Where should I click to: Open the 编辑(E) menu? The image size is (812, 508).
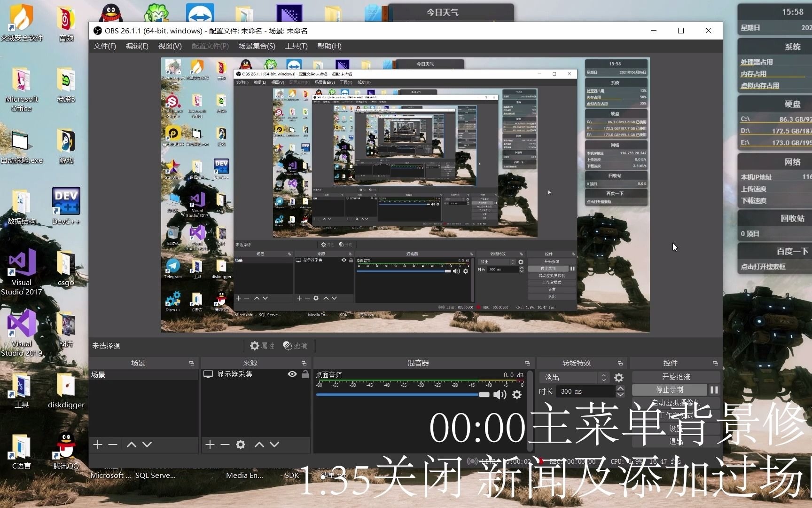137,46
